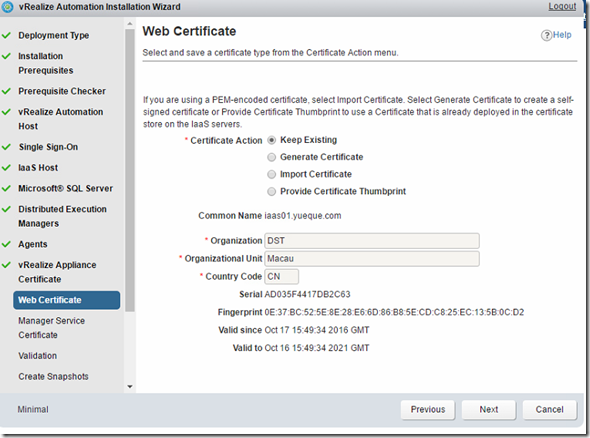Click the green checkmark beside vRealize Automation Host
590x438 pixels.
6,112
